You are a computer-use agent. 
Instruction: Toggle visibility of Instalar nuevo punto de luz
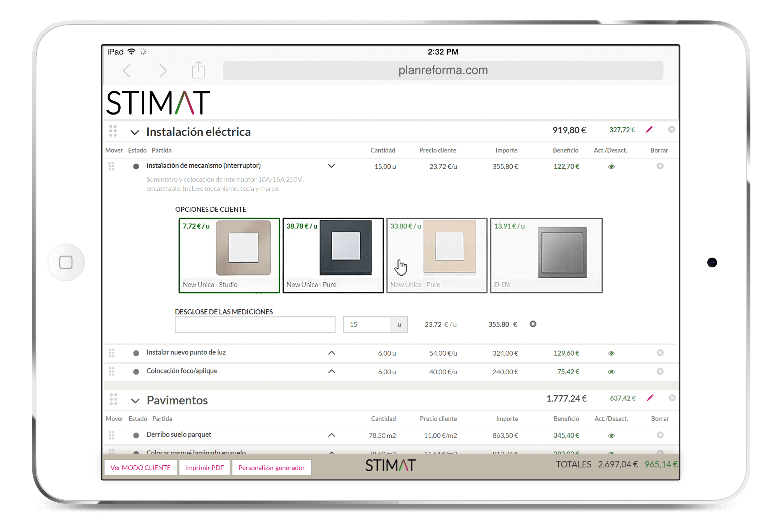coord(611,354)
